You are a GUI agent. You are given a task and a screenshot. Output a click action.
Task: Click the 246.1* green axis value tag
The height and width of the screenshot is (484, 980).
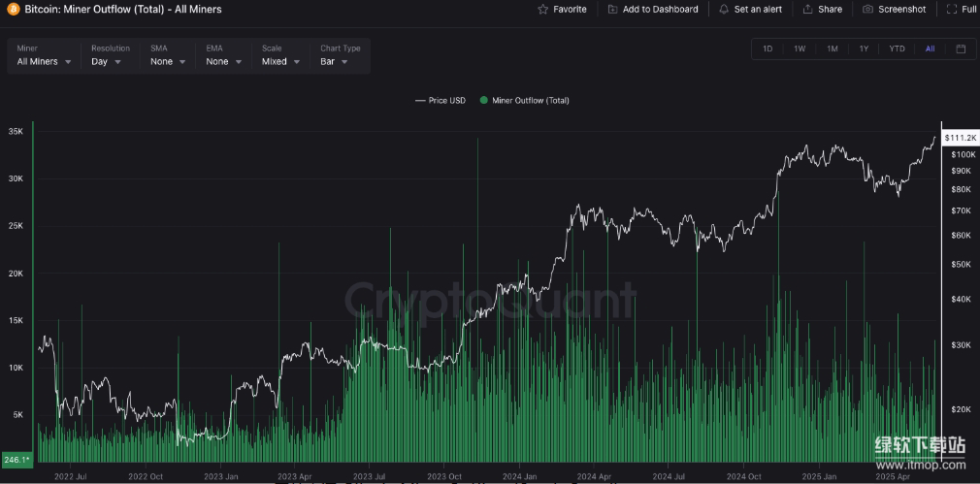16,460
